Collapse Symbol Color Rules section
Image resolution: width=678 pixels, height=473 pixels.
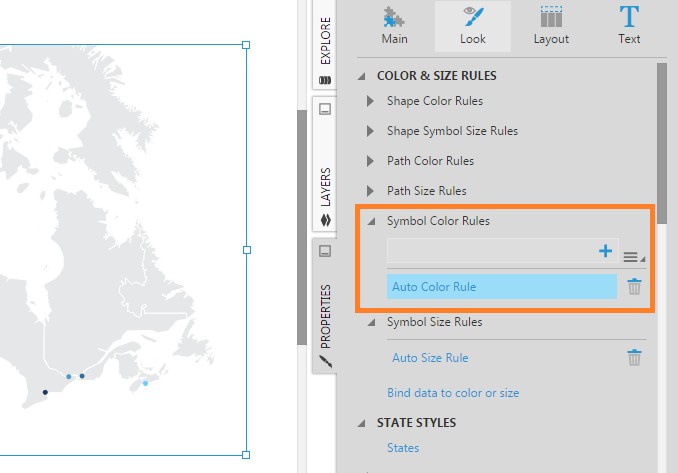click(371, 221)
